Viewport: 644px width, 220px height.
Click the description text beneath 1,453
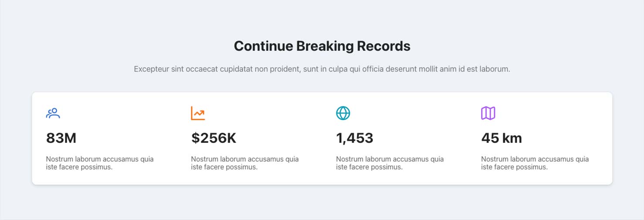click(x=390, y=163)
